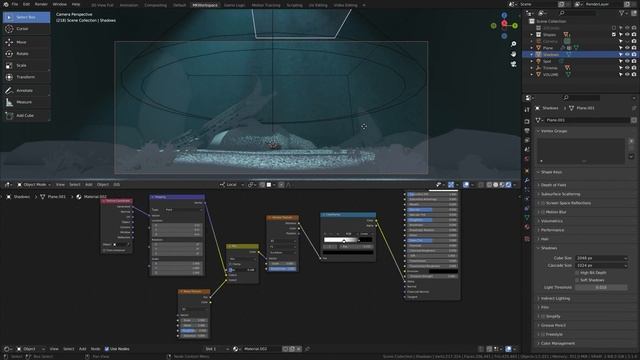Open Add menu in viewport header
This screenshot has height=360, width=640.
point(89,185)
